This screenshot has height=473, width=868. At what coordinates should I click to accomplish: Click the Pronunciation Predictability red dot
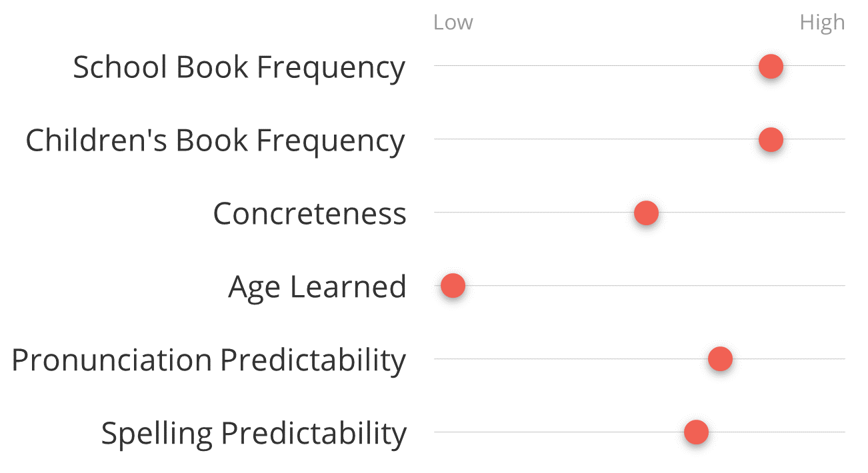(720, 360)
